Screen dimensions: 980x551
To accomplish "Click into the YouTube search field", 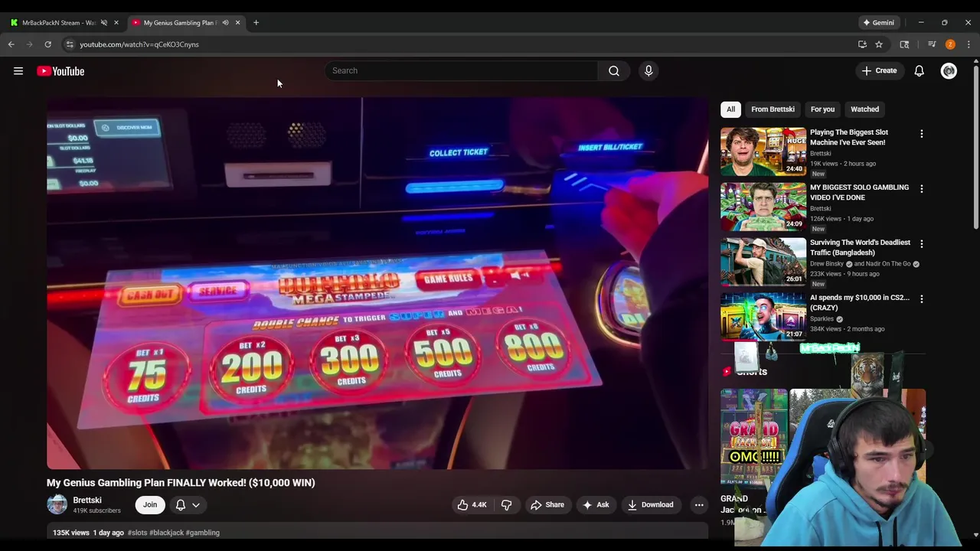I will (462, 70).
